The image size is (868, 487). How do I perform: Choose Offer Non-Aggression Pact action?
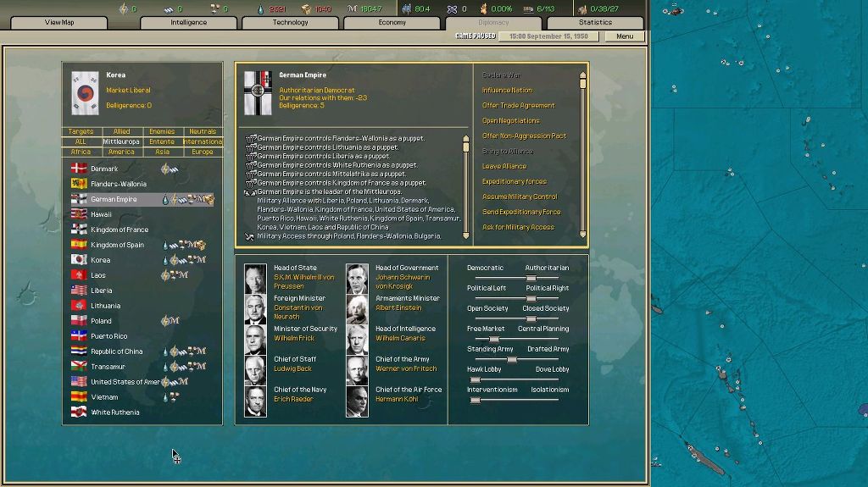click(524, 136)
